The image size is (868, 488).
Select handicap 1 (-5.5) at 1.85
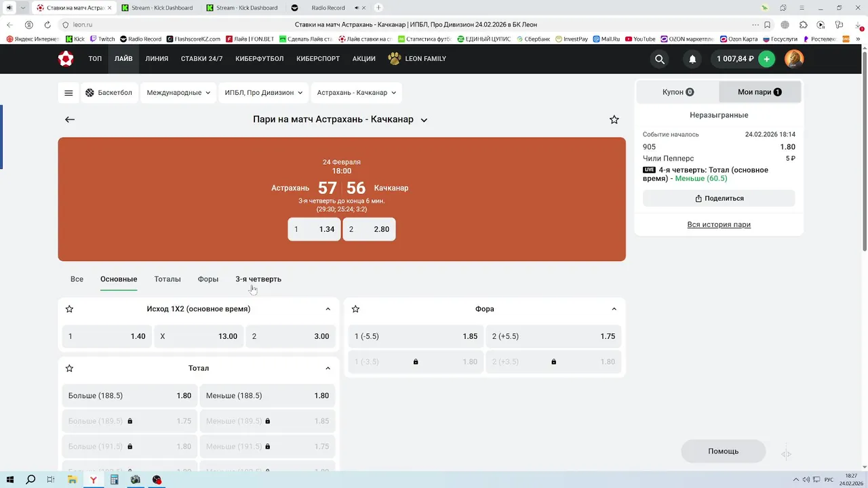click(416, 336)
